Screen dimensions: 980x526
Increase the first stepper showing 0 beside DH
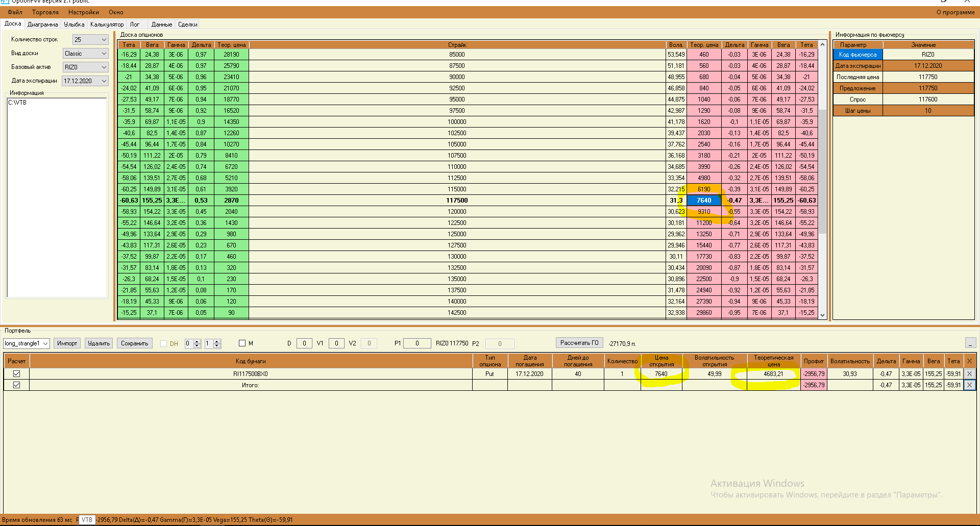pyautogui.click(x=197, y=341)
